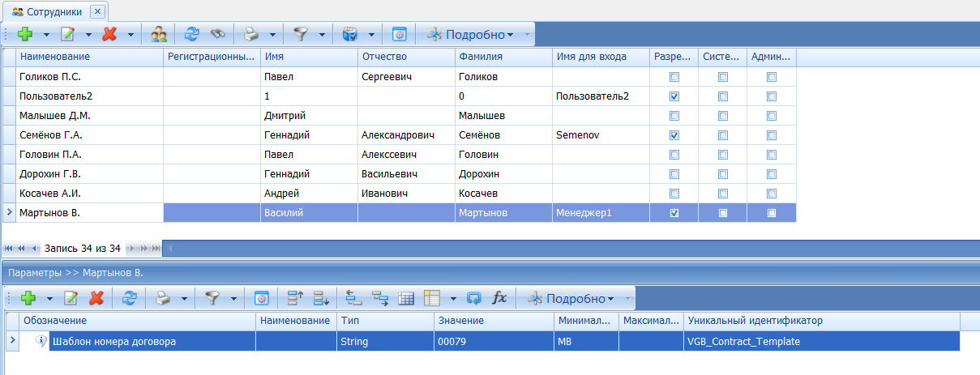Click the green plus add icon in employees toolbar
Viewport: 980px width, 375px height.
tap(25, 35)
